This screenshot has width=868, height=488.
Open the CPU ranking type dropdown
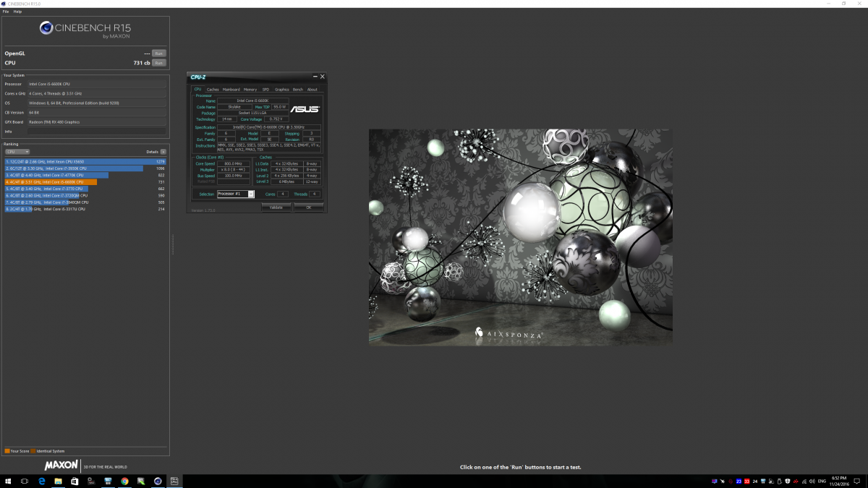17,152
